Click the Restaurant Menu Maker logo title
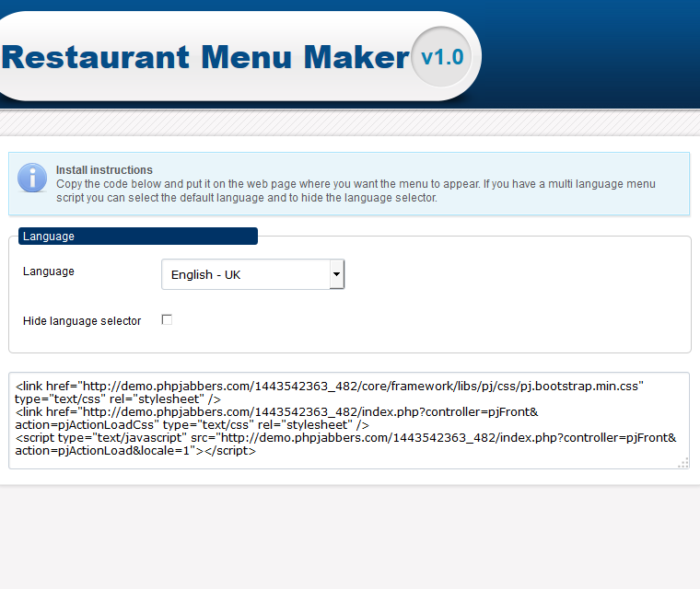This screenshot has height=589, width=700. point(205,57)
